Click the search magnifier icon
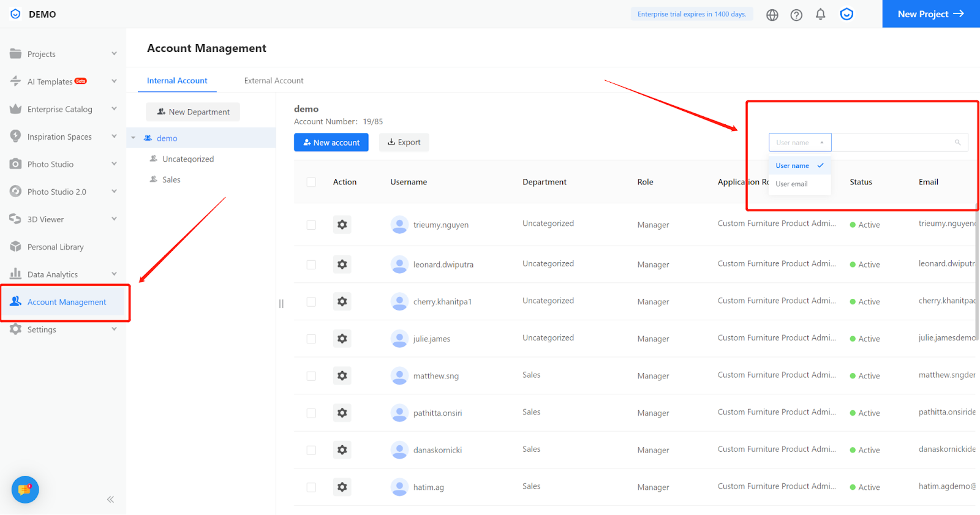 957,143
